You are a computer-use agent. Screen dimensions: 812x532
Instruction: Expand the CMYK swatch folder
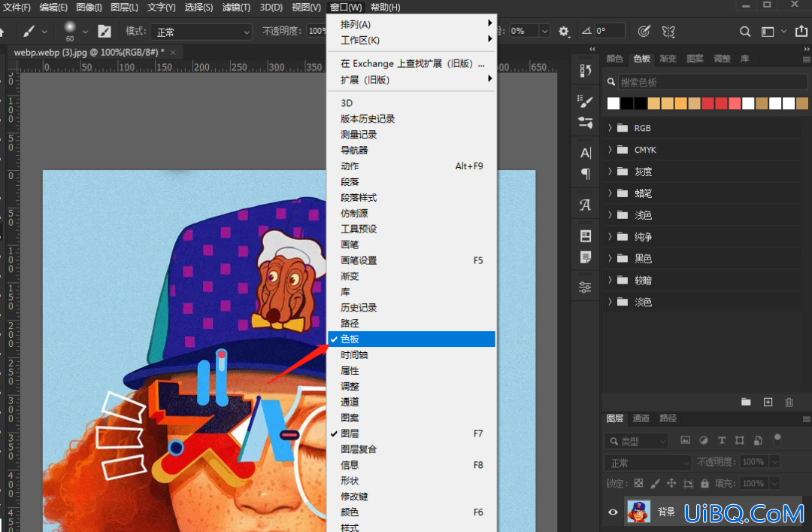pos(610,149)
